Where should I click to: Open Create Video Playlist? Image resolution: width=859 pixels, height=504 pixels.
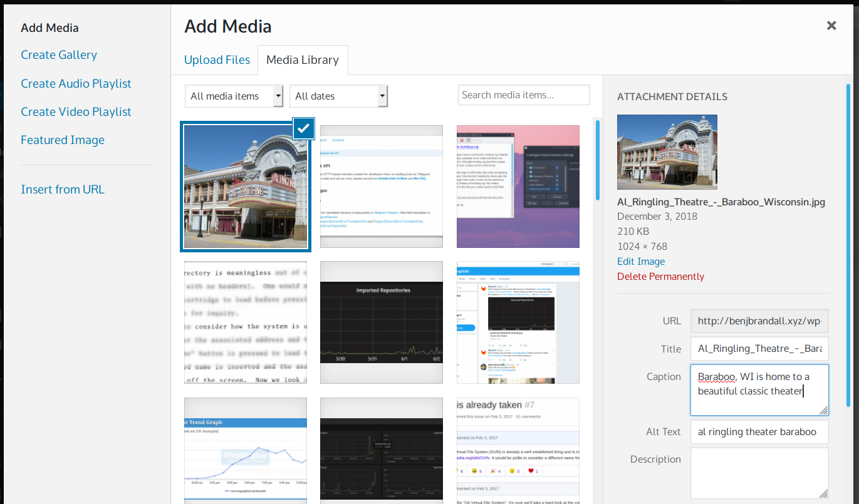(76, 111)
